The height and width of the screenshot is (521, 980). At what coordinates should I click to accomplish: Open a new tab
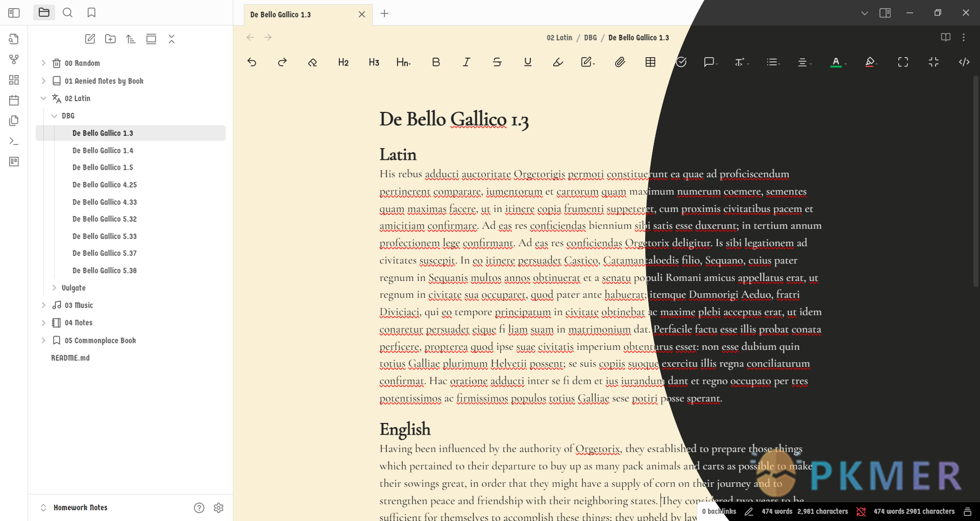click(385, 14)
